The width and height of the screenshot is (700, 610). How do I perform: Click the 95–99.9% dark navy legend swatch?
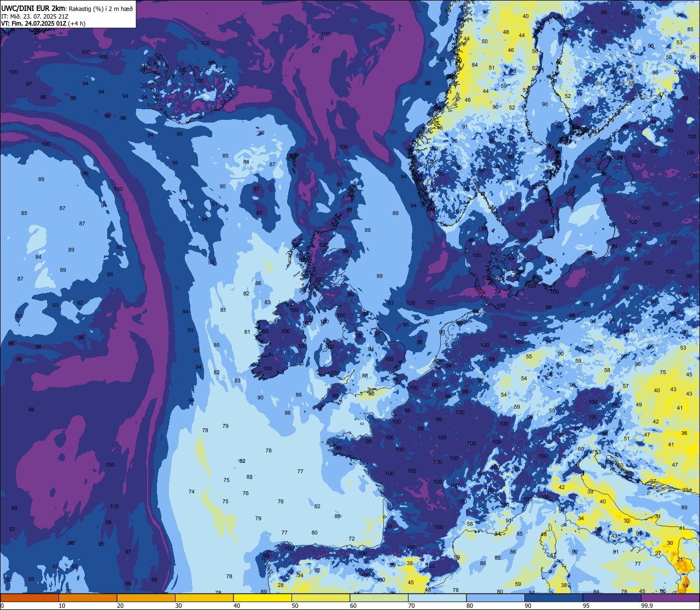click(x=612, y=598)
